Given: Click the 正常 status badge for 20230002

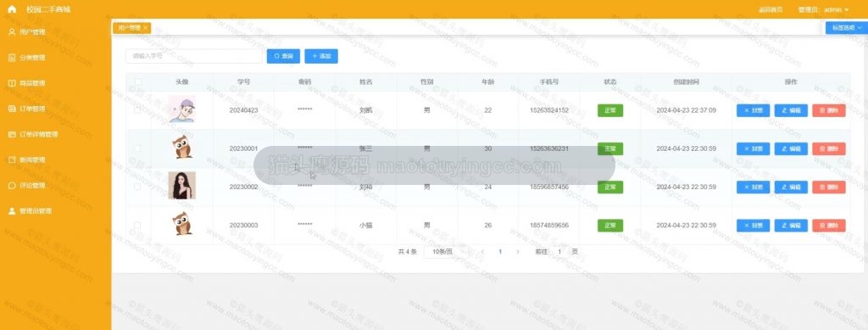Looking at the screenshot, I should 610,187.
